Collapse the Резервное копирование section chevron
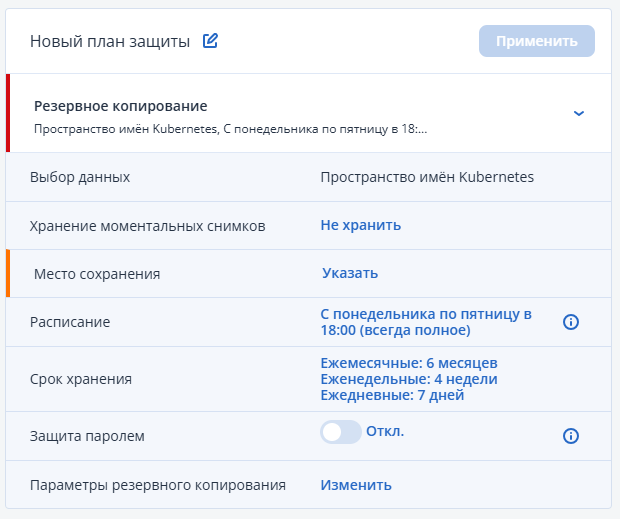The width and height of the screenshot is (620, 519). [x=578, y=113]
